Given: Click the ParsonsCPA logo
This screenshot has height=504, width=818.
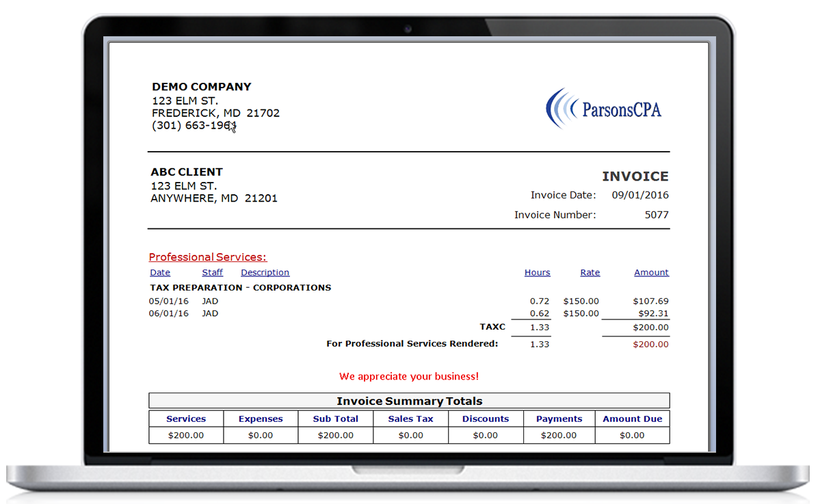Looking at the screenshot, I should point(604,109).
